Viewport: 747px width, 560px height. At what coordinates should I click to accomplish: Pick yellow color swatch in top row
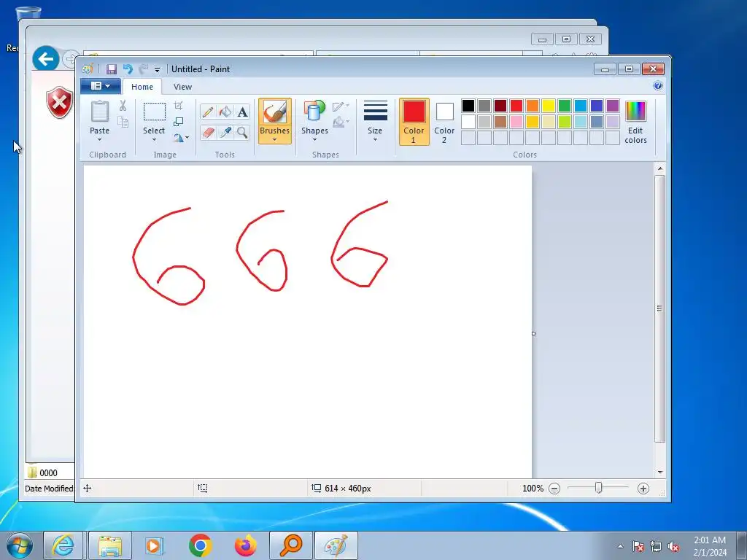click(x=549, y=106)
